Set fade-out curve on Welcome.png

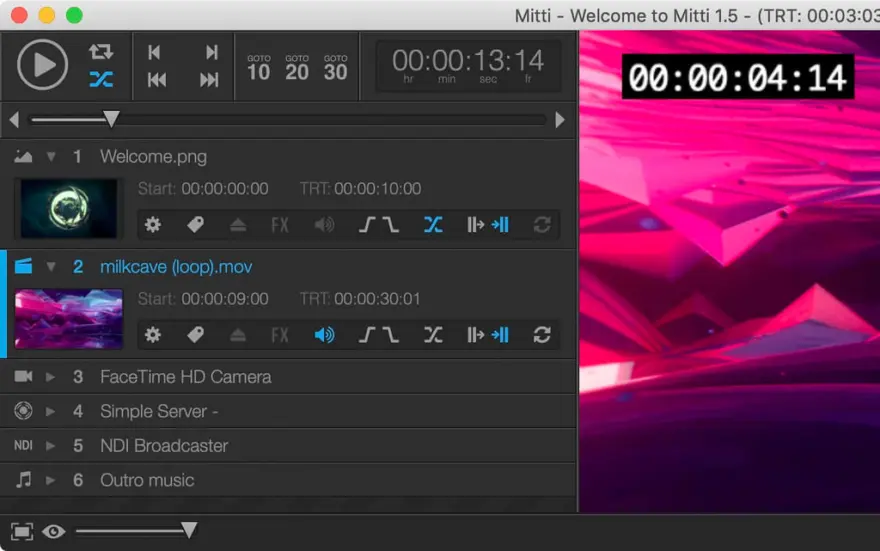point(391,225)
